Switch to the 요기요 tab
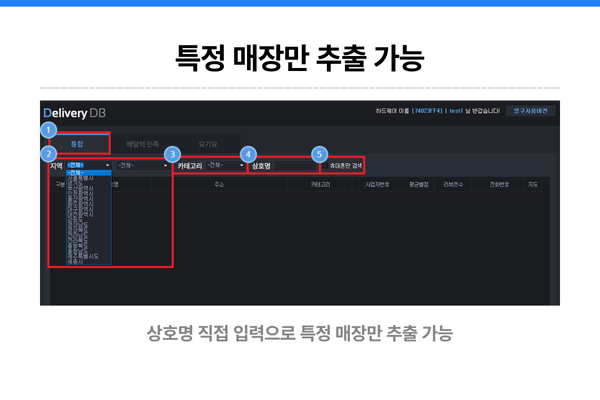The image size is (600, 400). [x=208, y=144]
